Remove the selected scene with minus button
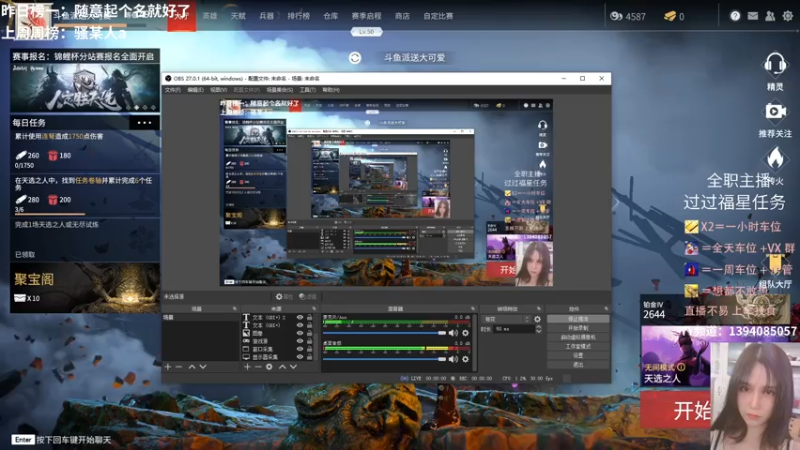 click(179, 367)
